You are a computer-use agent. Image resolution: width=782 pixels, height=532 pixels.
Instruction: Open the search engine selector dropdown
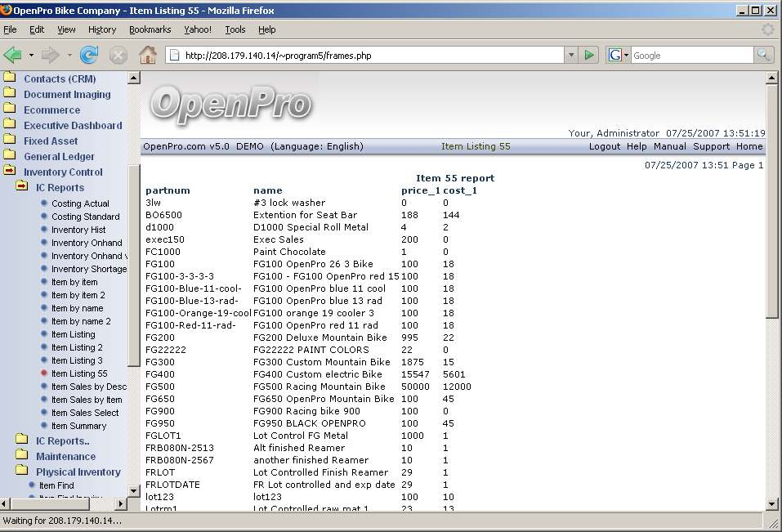(x=619, y=55)
